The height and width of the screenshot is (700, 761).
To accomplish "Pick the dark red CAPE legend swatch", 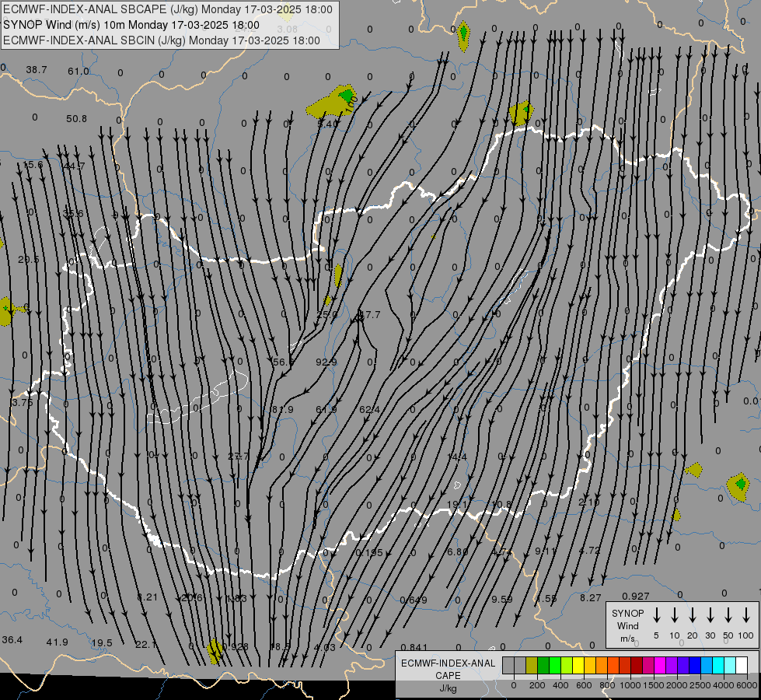I will pos(637,666).
